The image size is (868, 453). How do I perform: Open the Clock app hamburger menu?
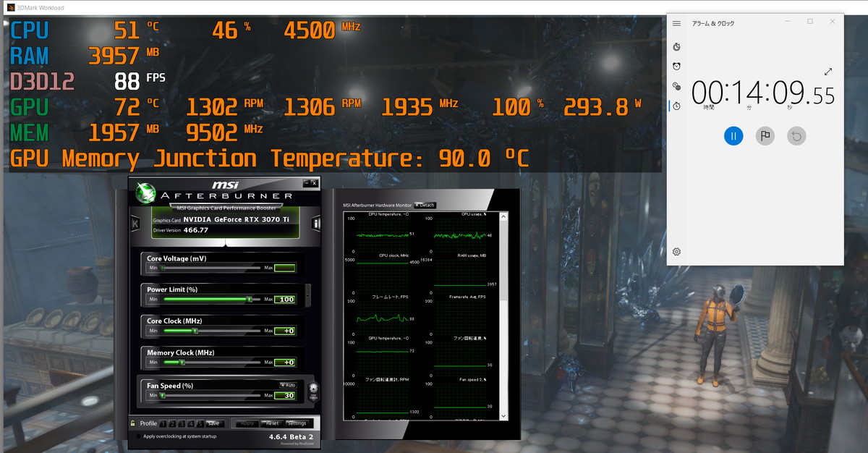pyautogui.click(x=676, y=23)
